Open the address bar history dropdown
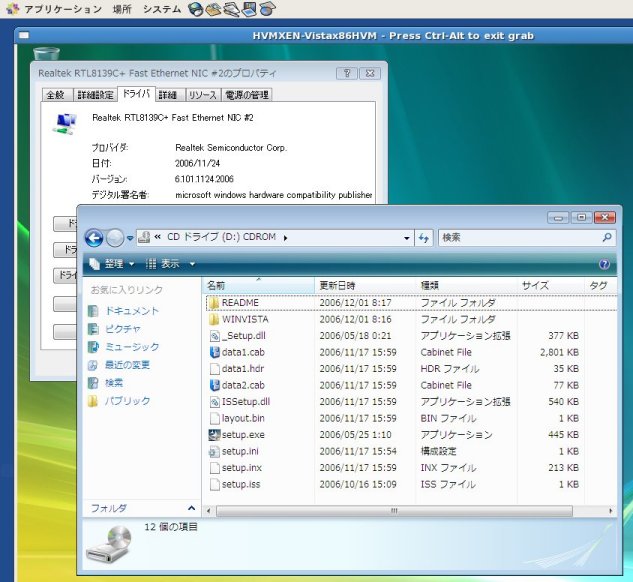 click(407, 238)
